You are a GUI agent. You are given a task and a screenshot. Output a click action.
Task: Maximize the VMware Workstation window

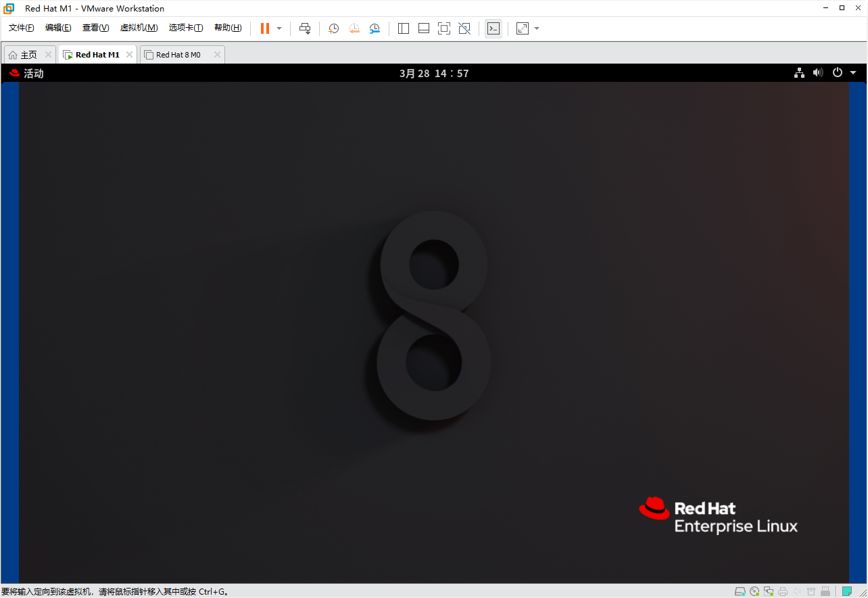(842, 8)
